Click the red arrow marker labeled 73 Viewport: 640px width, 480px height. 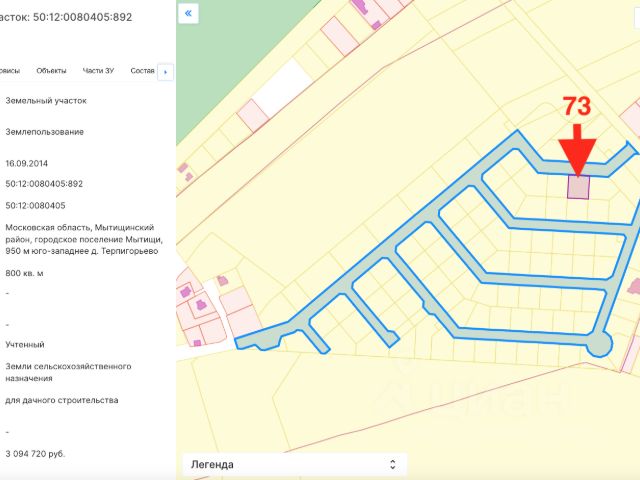tap(577, 149)
